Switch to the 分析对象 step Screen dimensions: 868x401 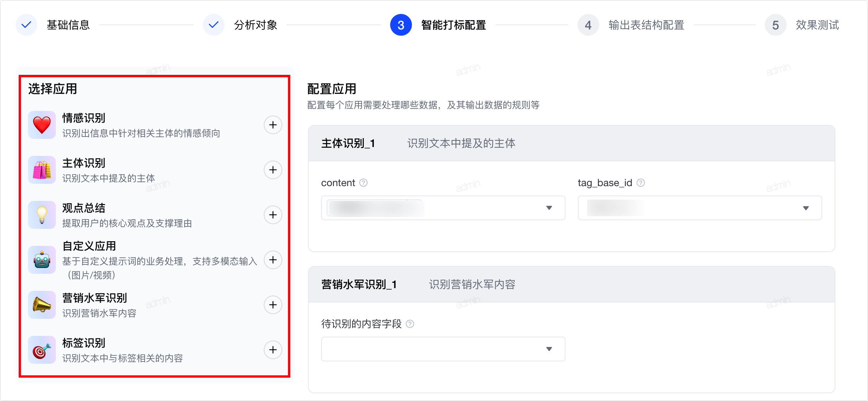point(256,25)
